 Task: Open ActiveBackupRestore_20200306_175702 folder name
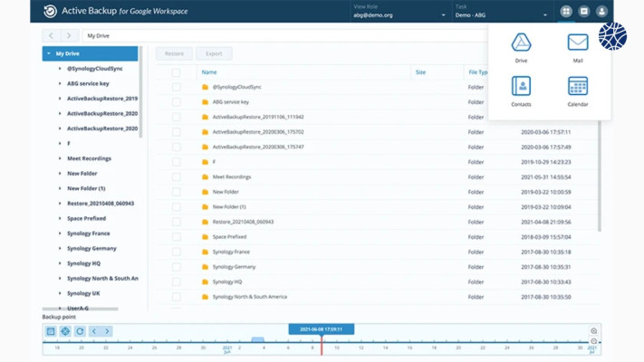pyautogui.click(x=258, y=132)
